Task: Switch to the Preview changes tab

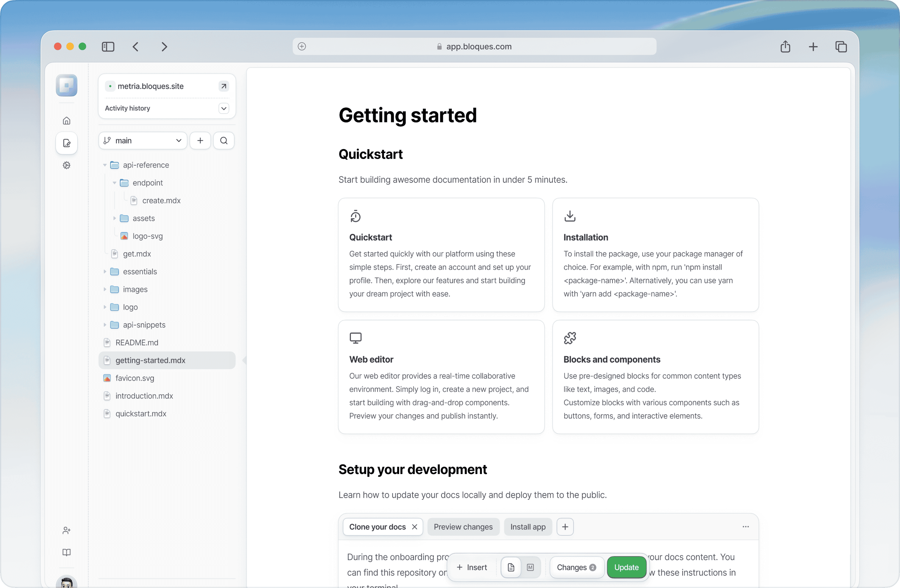Action: click(464, 526)
